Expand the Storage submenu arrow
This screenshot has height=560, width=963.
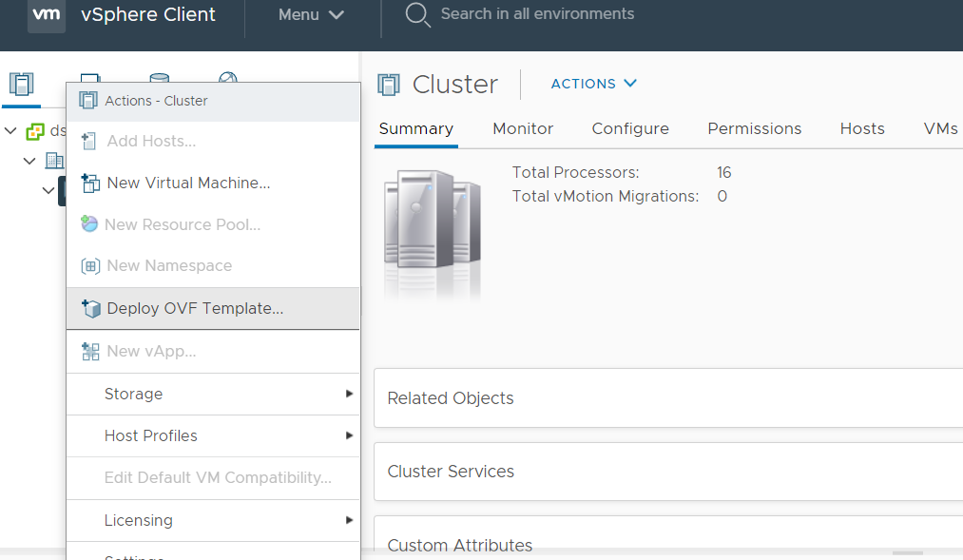pos(349,394)
